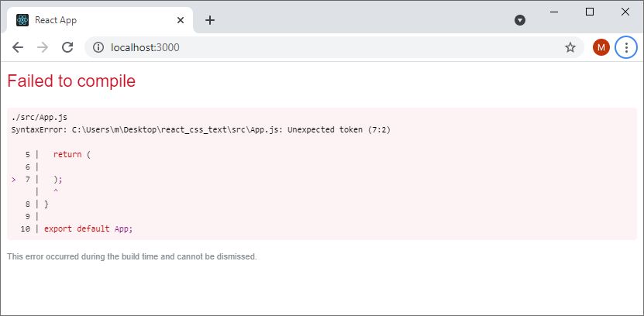This screenshot has height=316, width=644.
Task: Click the React logo favicon on tab
Action: [22, 20]
